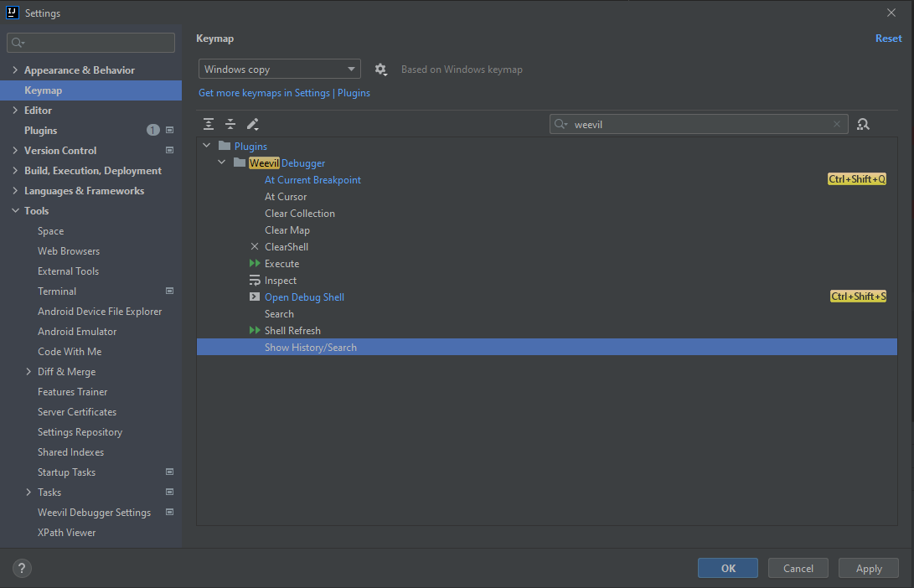Click project-level icon beside Startup Tasks
Screen dimensions: 914x588
tap(169, 472)
